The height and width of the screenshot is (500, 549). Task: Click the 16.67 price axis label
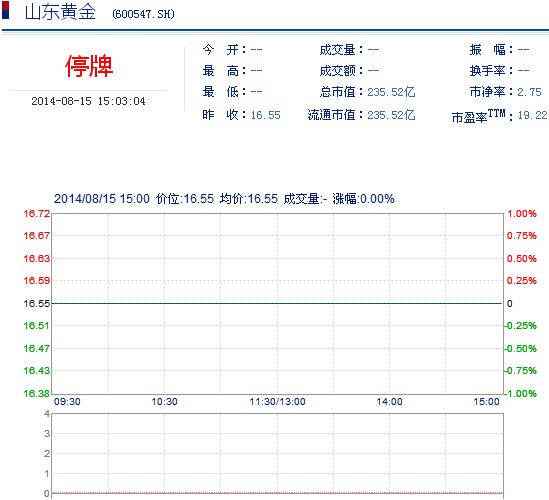tap(37, 236)
